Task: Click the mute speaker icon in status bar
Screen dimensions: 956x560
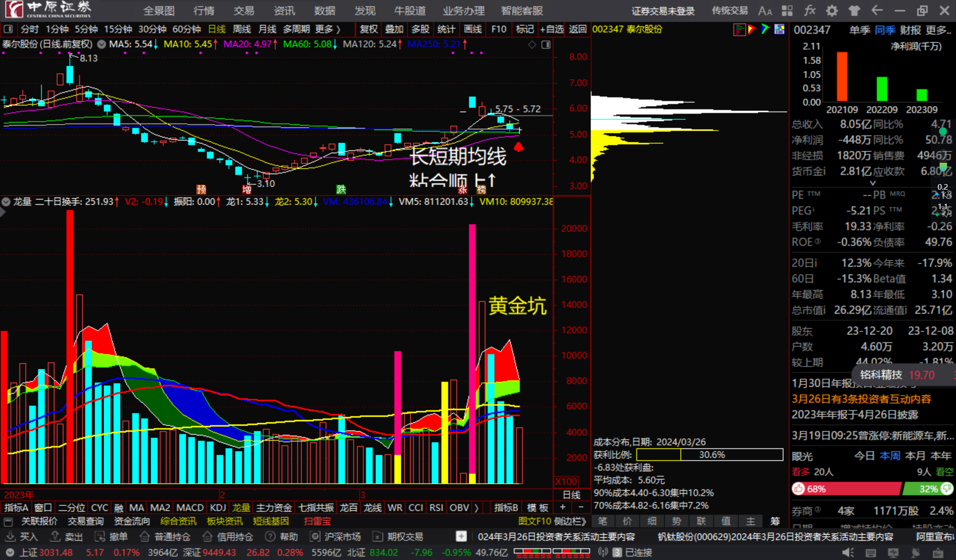Action: [847, 553]
